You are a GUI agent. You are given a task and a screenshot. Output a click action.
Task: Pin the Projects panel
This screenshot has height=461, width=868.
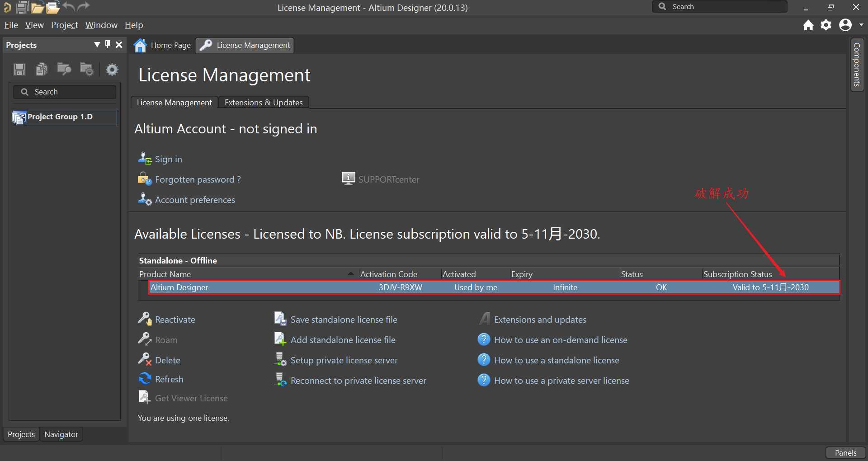click(x=108, y=44)
